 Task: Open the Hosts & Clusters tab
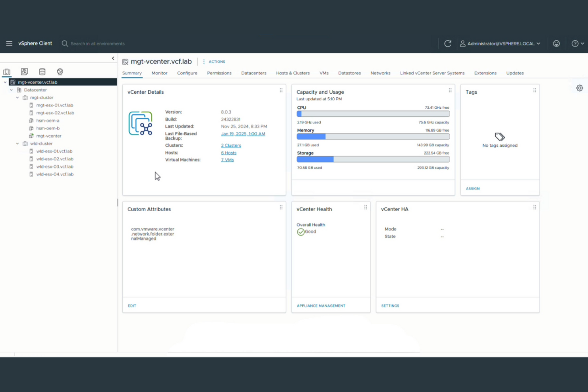[x=293, y=73]
